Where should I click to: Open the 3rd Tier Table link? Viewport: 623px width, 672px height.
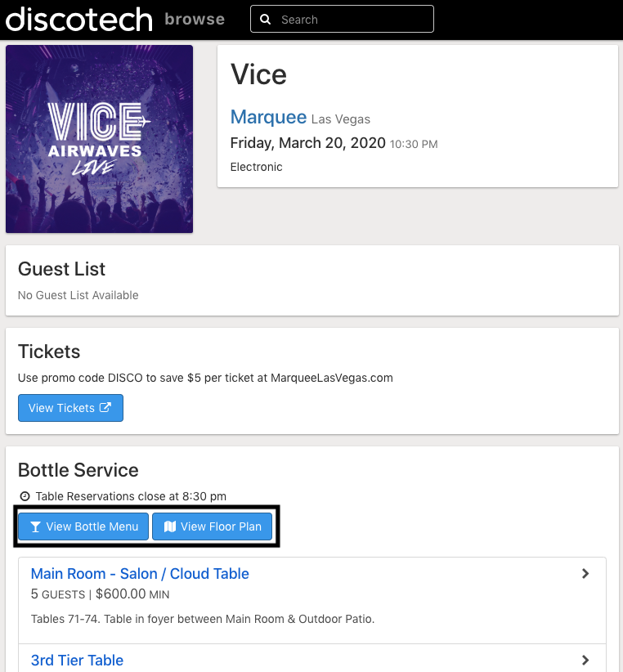(x=77, y=660)
